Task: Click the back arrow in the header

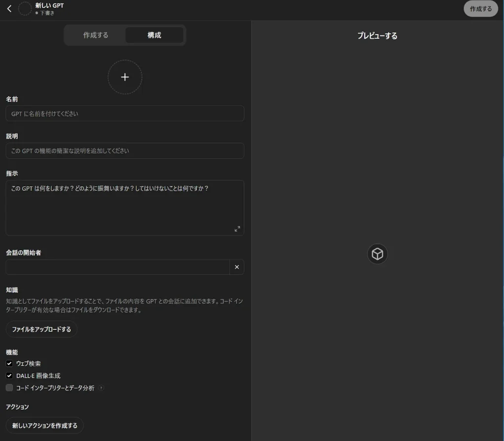Action: (9, 9)
